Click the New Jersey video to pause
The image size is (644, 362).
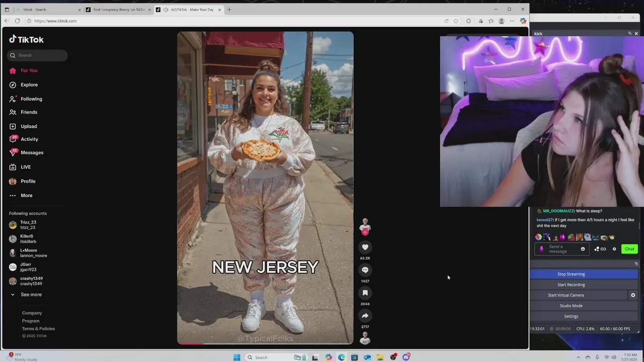click(265, 188)
